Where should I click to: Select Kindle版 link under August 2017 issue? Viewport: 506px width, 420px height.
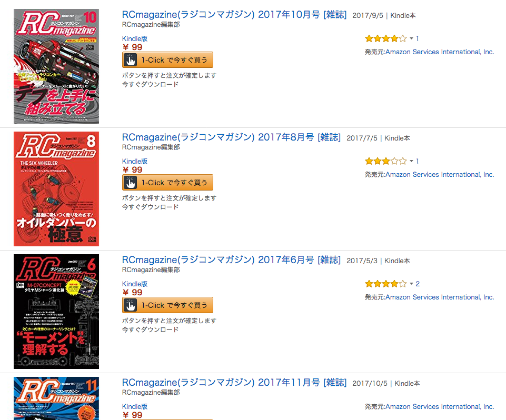click(x=135, y=161)
